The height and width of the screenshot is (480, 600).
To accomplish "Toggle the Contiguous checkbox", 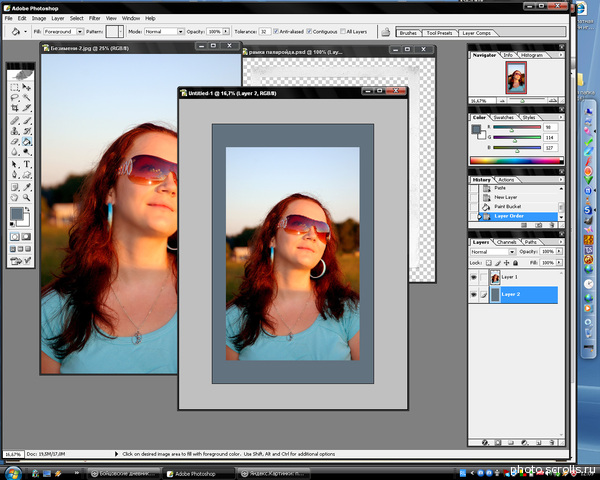I will pos(309,31).
